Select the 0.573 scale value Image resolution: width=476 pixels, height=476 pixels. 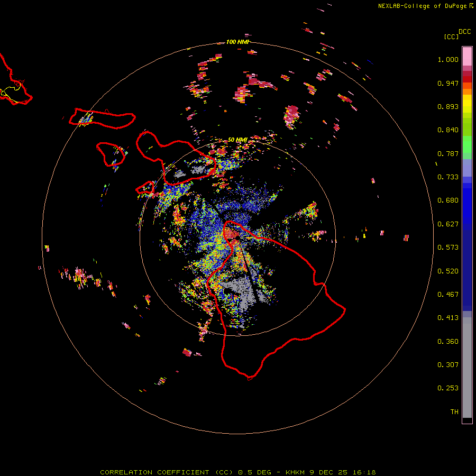click(448, 248)
